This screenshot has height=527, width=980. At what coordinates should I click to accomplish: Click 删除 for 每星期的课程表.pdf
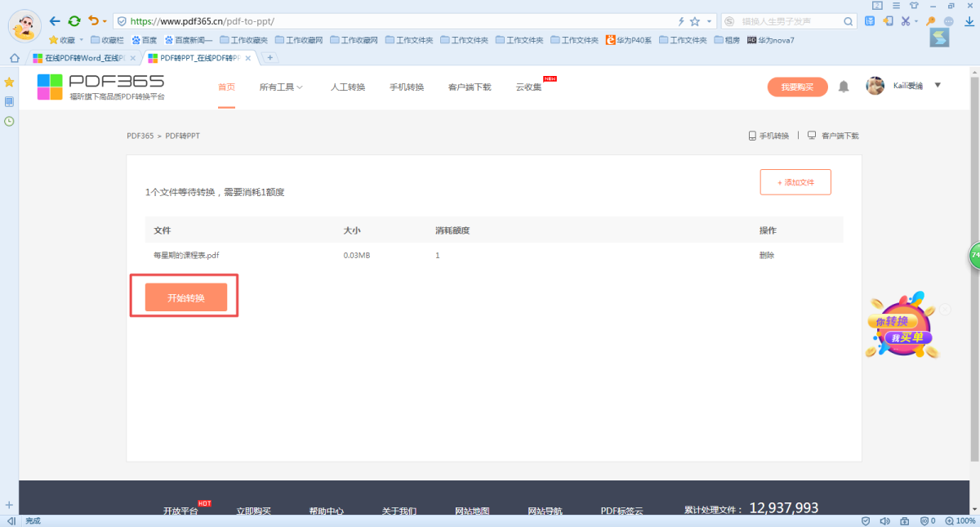click(x=766, y=255)
